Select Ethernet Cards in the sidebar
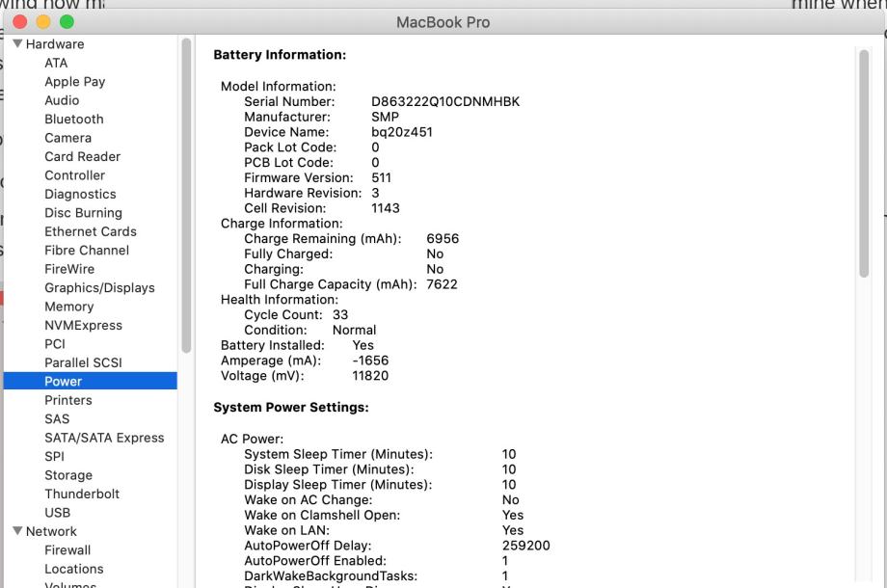 coord(91,231)
